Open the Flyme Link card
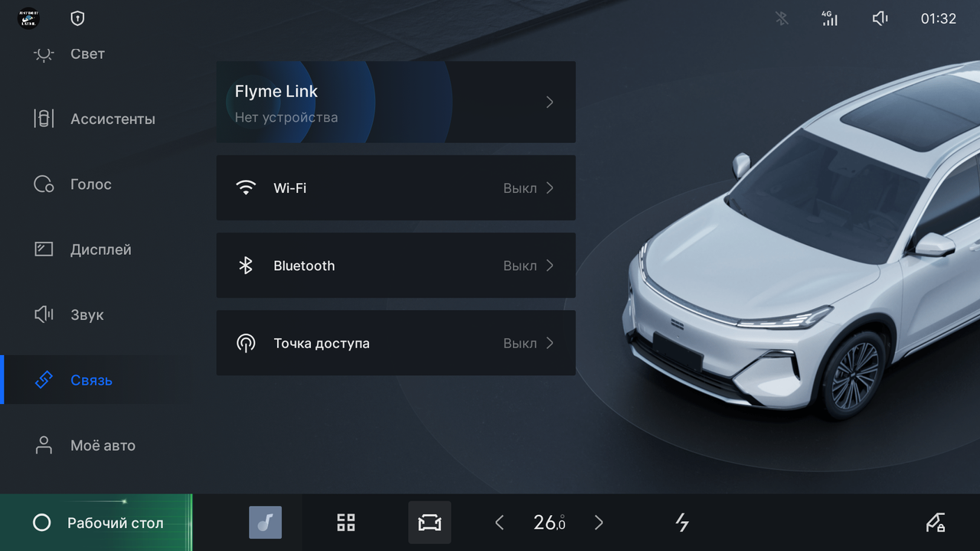The image size is (980, 551). tap(396, 102)
